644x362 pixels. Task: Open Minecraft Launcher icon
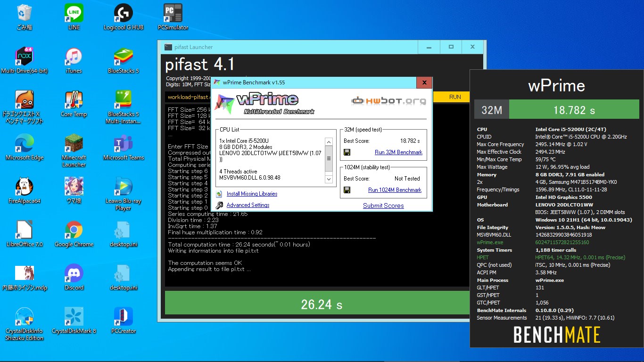coord(74,150)
